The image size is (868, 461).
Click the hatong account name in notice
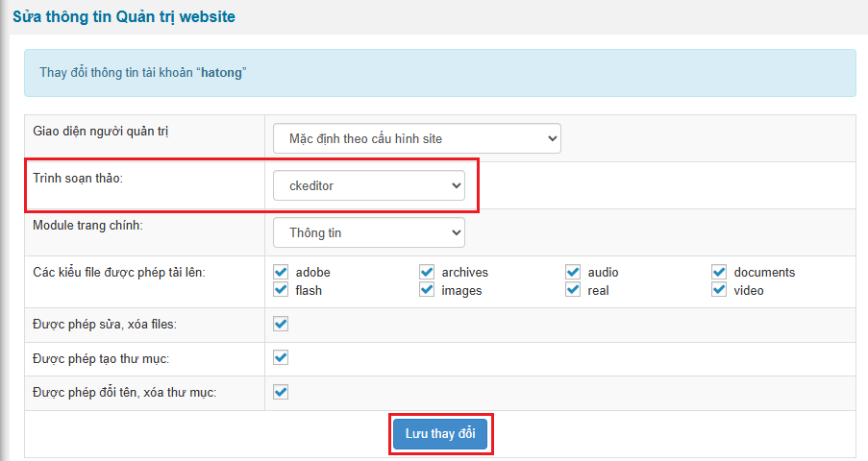(221, 73)
